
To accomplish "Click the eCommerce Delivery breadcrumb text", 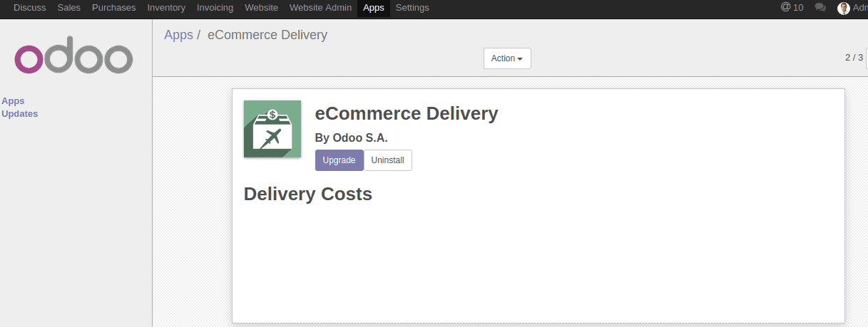I will (x=267, y=35).
